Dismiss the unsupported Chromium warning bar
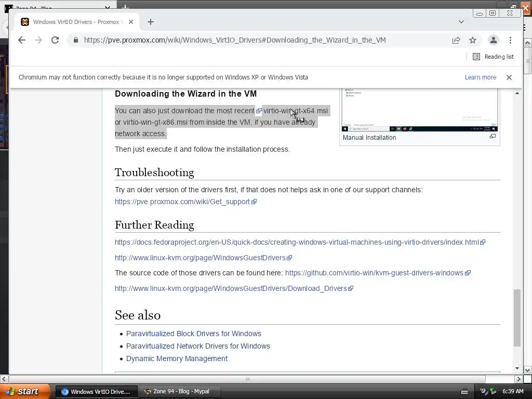The height and width of the screenshot is (399, 532). point(509,77)
